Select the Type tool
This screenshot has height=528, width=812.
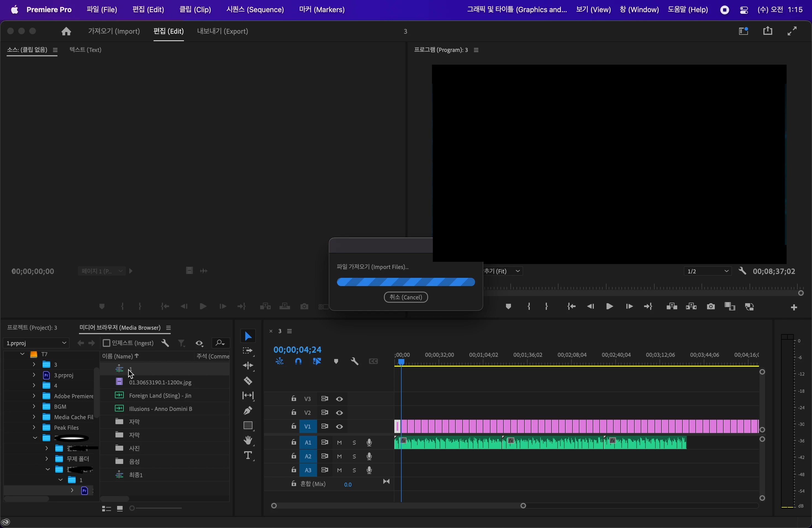pyautogui.click(x=248, y=455)
